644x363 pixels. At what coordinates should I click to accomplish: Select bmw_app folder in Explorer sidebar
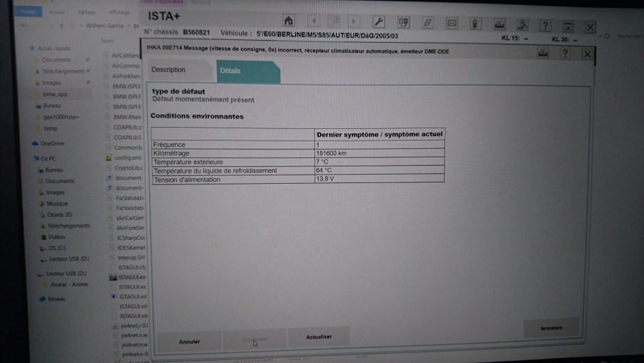(x=55, y=94)
